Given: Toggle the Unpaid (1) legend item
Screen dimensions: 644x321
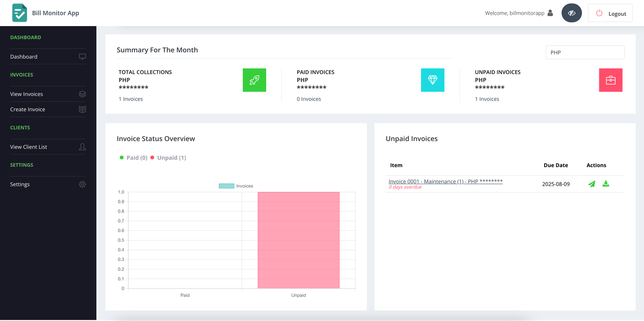Looking at the screenshot, I should (168, 158).
